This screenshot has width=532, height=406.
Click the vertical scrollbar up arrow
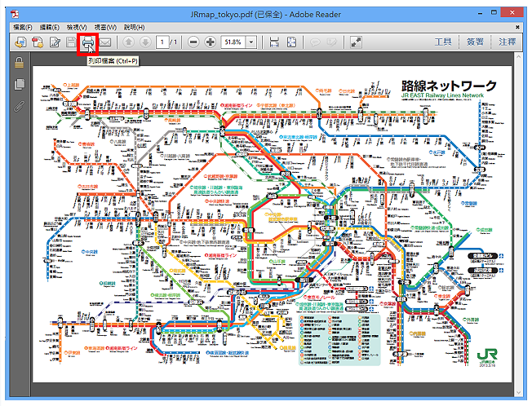[518, 57]
